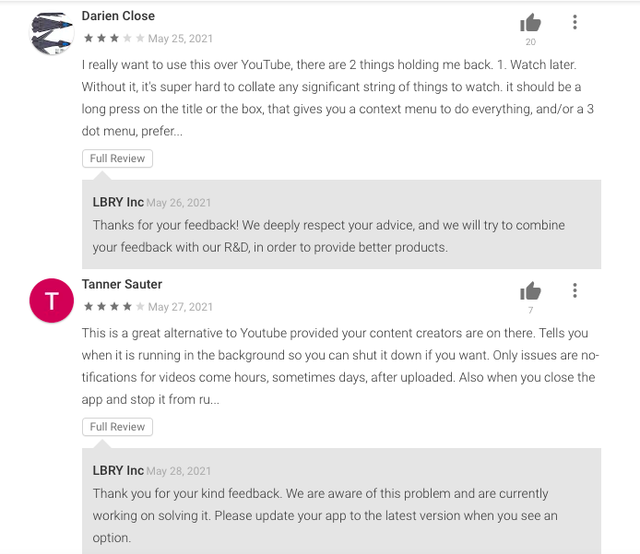Click the like count 7 under thumbs up

pyautogui.click(x=531, y=310)
